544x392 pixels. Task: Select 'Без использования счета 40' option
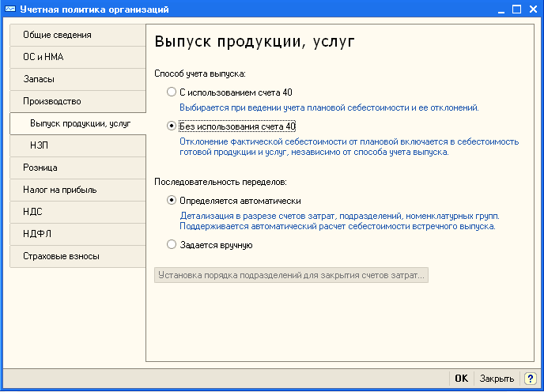(172, 126)
